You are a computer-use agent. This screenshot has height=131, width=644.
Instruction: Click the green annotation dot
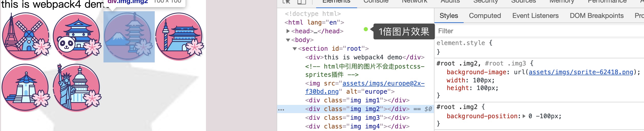(366, 29)
